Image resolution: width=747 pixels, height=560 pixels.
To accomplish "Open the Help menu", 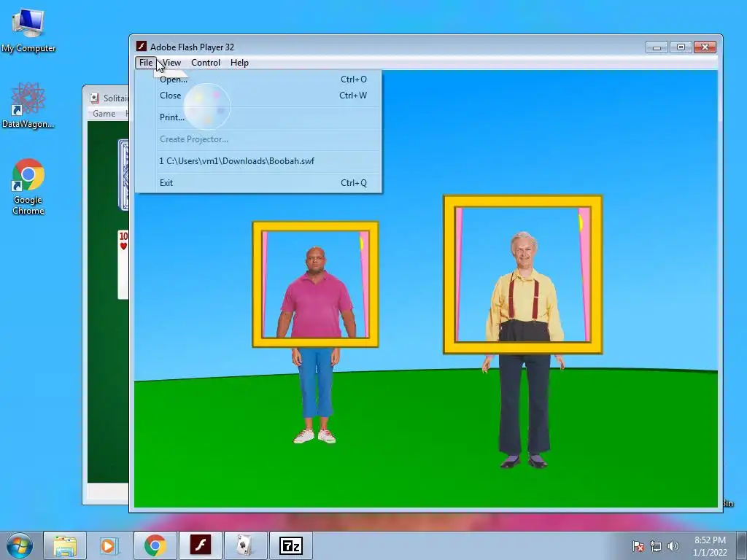I will pos(239,63).
